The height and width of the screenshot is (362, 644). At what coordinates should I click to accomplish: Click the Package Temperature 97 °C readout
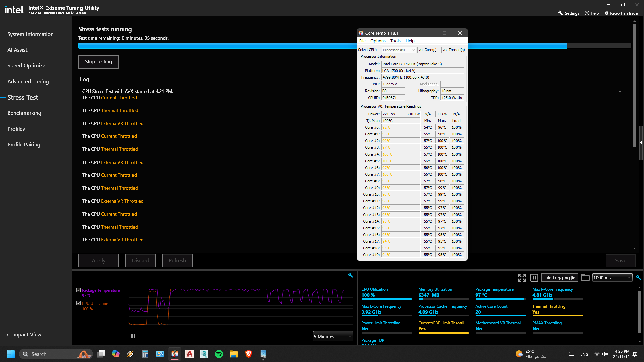500,292
